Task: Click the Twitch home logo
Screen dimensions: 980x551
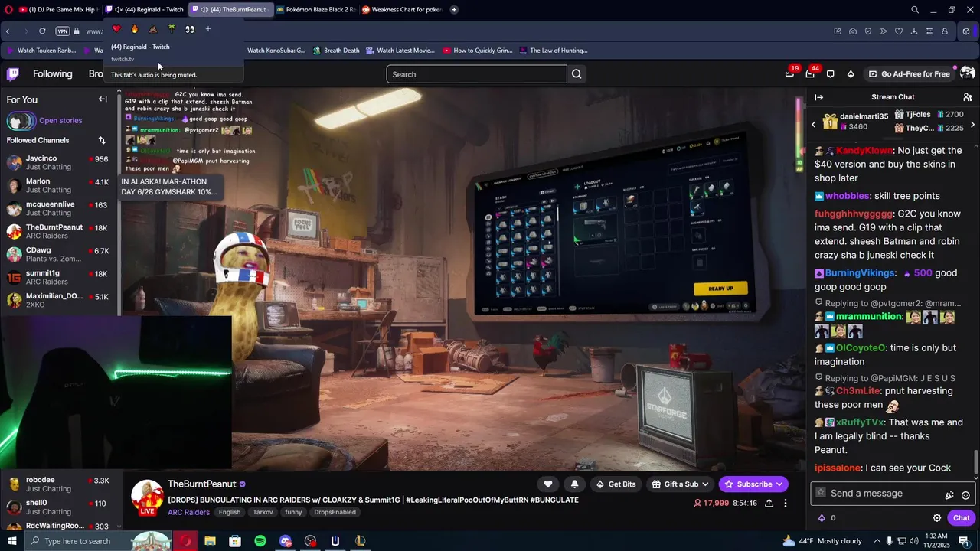Action: coord(12,74)
